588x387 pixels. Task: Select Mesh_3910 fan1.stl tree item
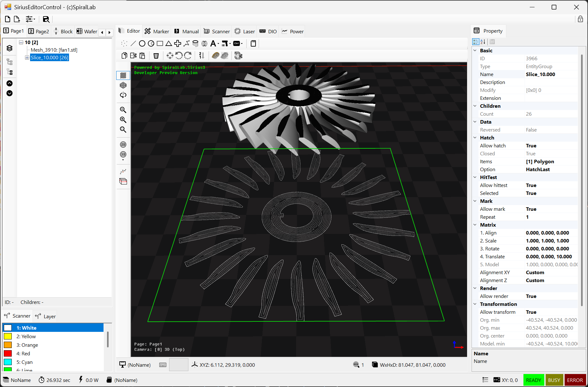point(54,50)
